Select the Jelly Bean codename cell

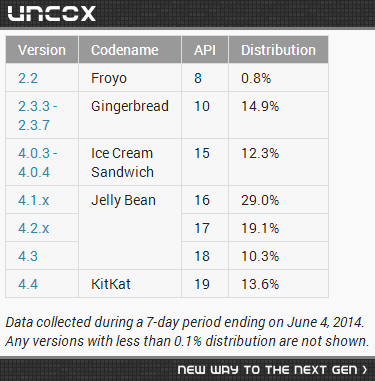[x=130, y=228]
